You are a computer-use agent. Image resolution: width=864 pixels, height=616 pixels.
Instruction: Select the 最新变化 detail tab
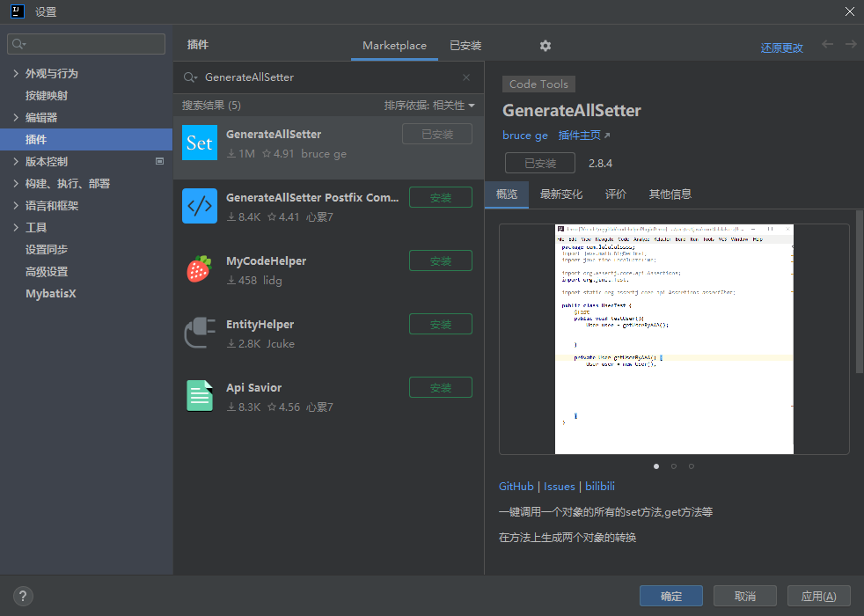561,194
